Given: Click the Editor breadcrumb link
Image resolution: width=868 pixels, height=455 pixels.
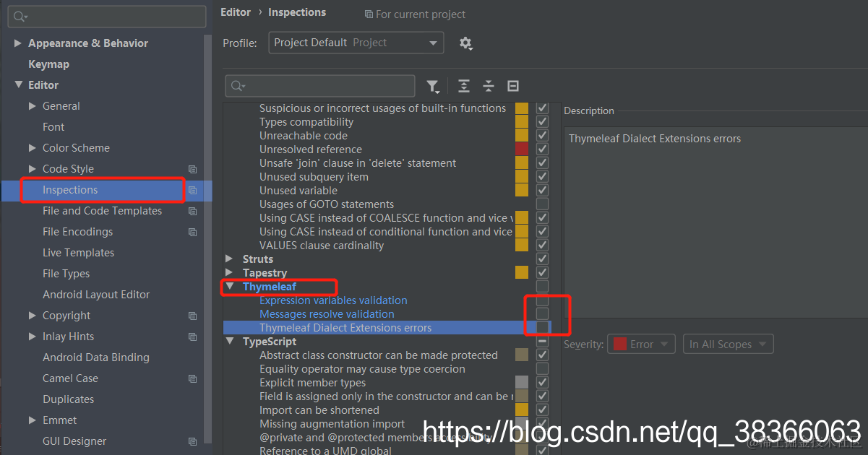Looking at the screenshot, I should (x=236, y=12).
